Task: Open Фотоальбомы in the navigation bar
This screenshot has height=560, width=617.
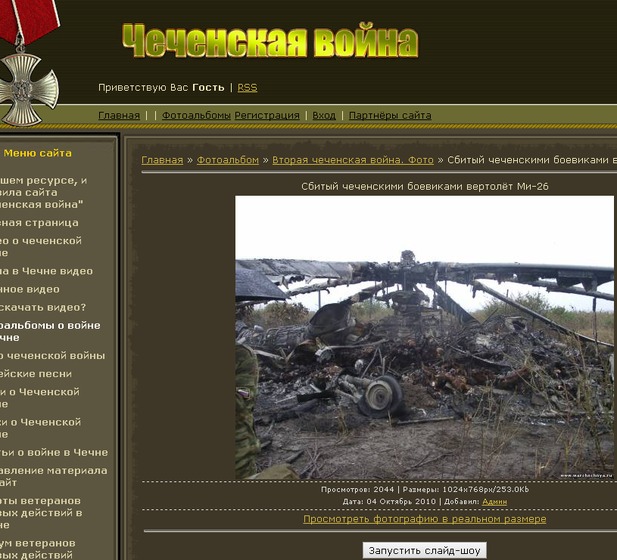Action: 196,116
